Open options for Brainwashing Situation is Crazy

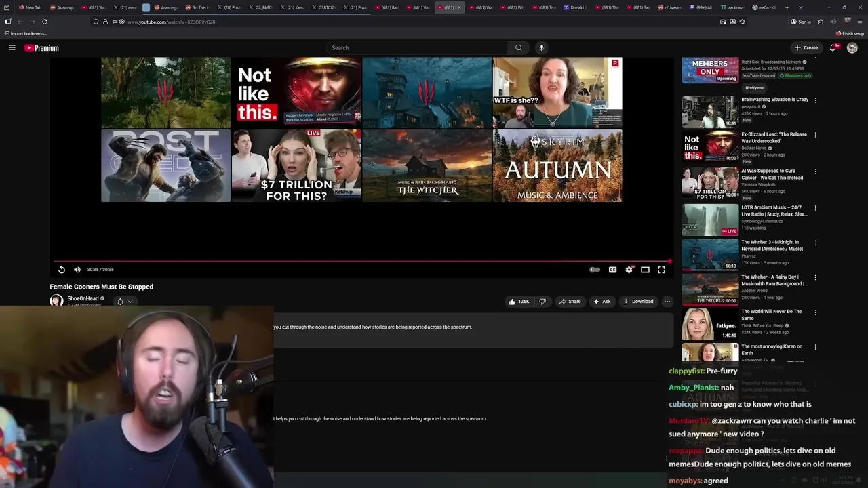click(x=815, y=100)
